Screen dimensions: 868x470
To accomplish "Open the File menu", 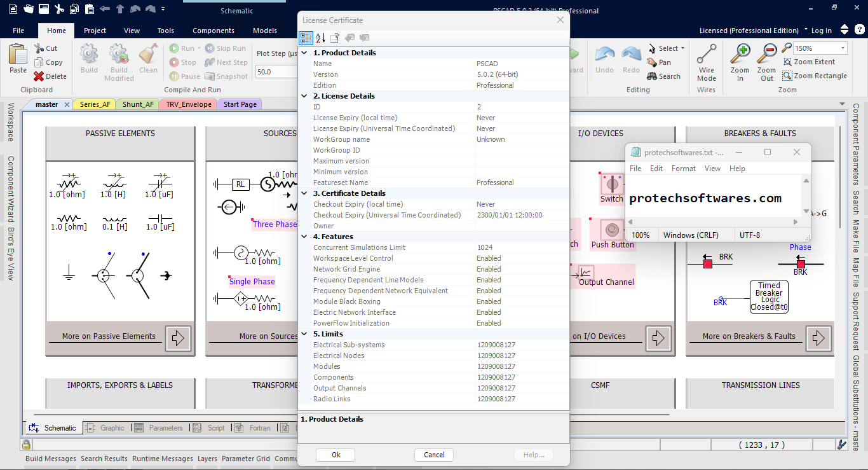I will point(18,31).
